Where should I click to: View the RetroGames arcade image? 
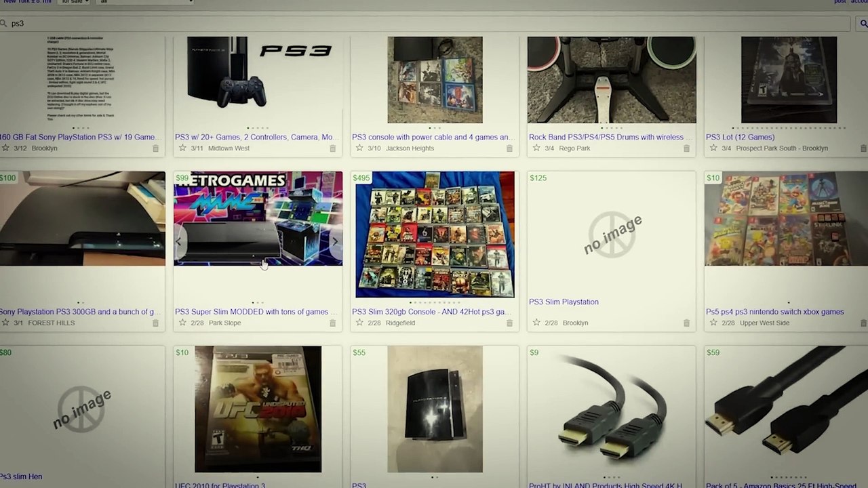[258, 218]
